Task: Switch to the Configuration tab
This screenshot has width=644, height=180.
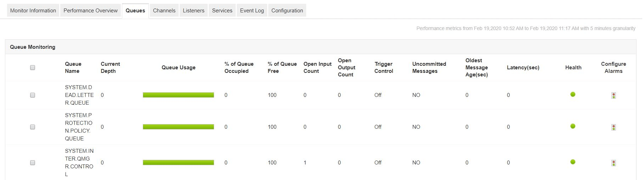Action: tap(287, 11)
